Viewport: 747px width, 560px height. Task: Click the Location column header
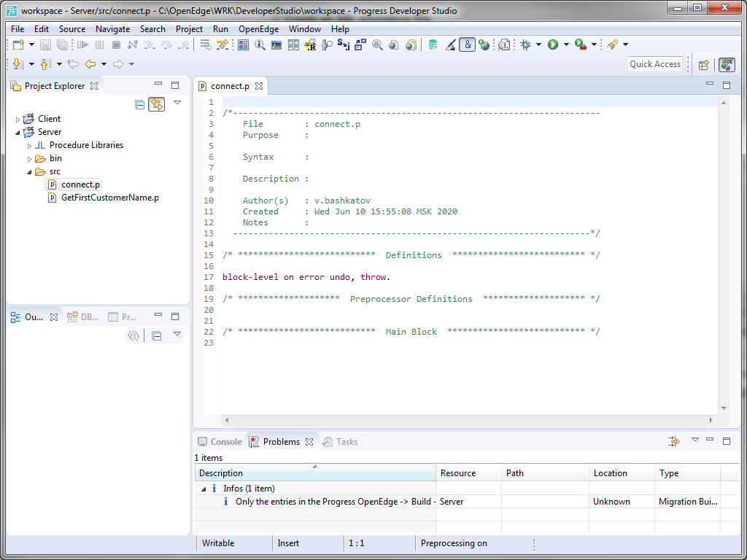pyautogui.click(x=622, y=473)
